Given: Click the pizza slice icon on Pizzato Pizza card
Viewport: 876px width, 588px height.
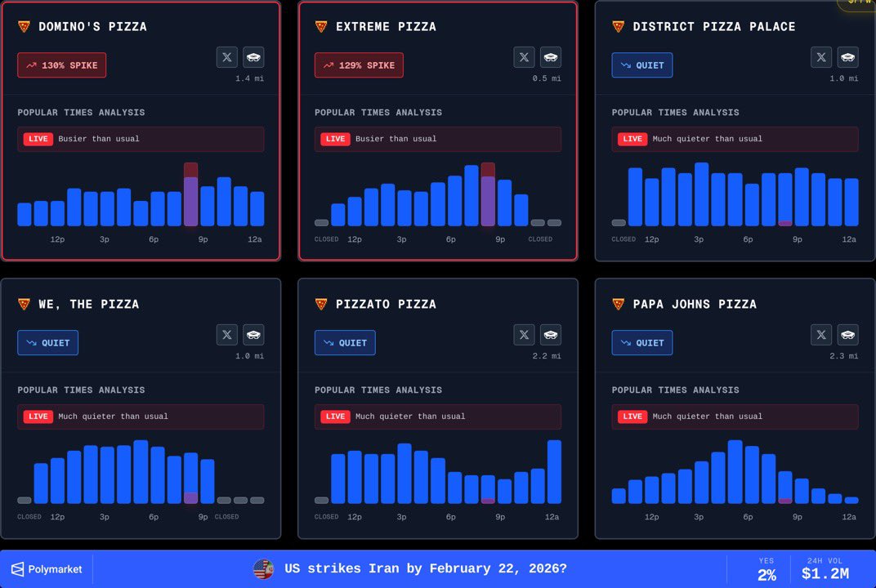Looking at the screenshot, I should (x=319, y=304).
